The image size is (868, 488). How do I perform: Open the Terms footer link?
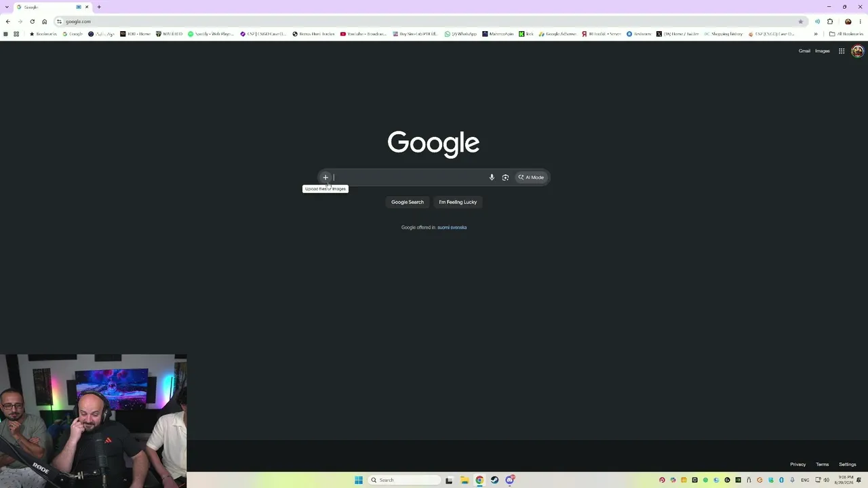click(823, 464)
